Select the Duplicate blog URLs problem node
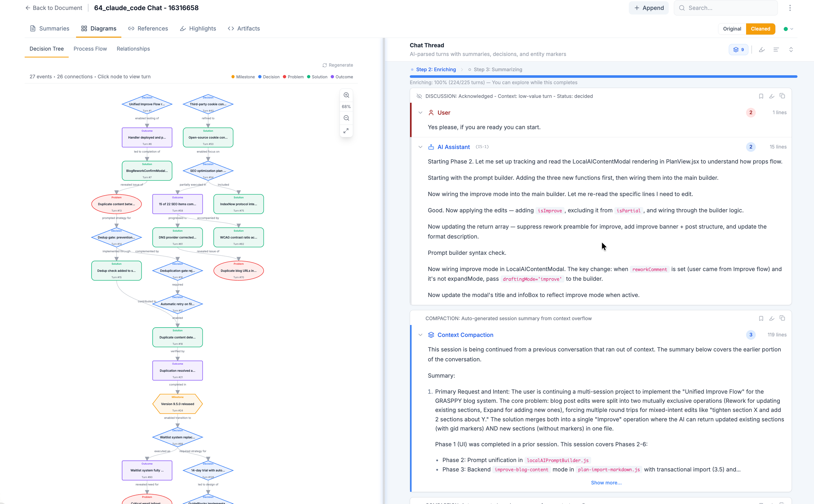The height and width of the screenshot is (504, 814). pyautogui.click(x=238, y=271)
